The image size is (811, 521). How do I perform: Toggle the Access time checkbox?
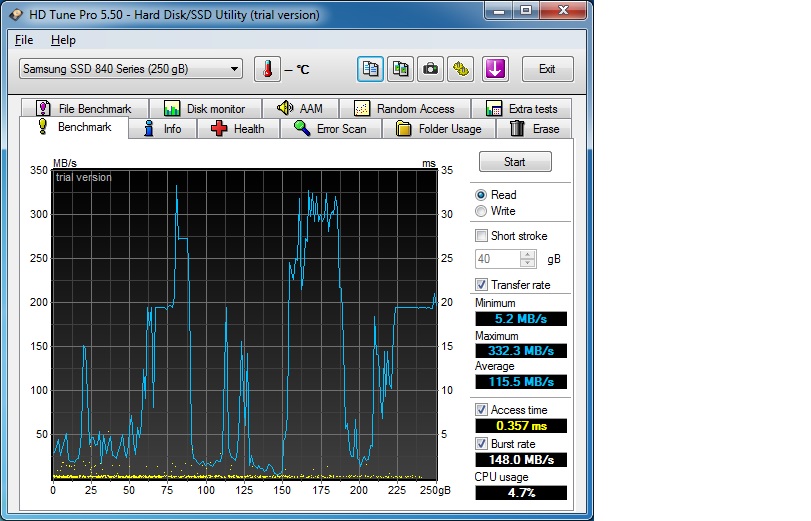click(482, 410)
